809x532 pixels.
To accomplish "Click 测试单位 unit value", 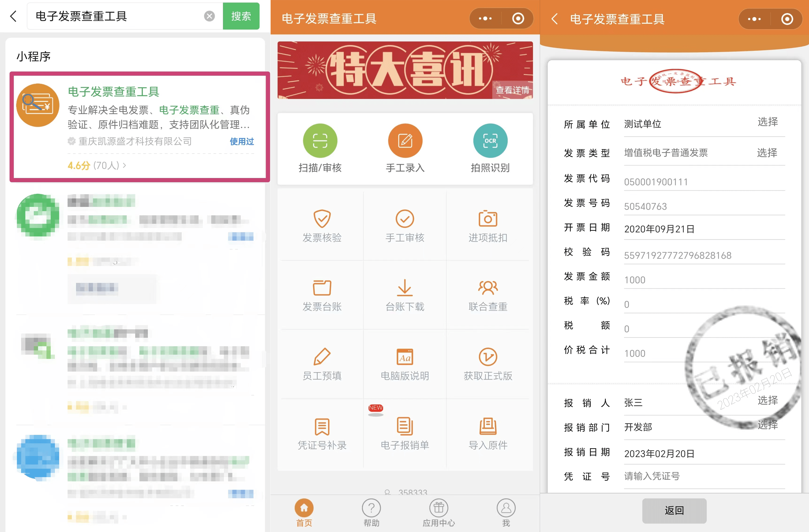I will [643, 124].
